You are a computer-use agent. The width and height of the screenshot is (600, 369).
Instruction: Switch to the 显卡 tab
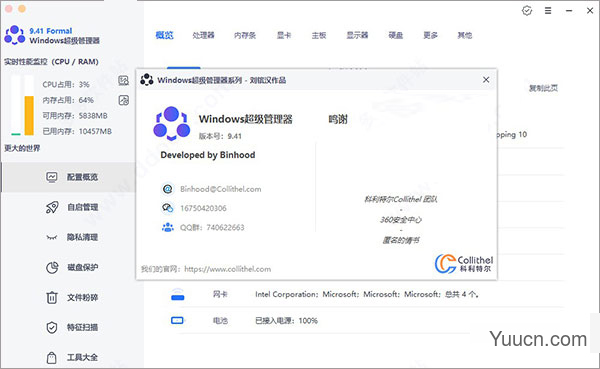point(284,35)
